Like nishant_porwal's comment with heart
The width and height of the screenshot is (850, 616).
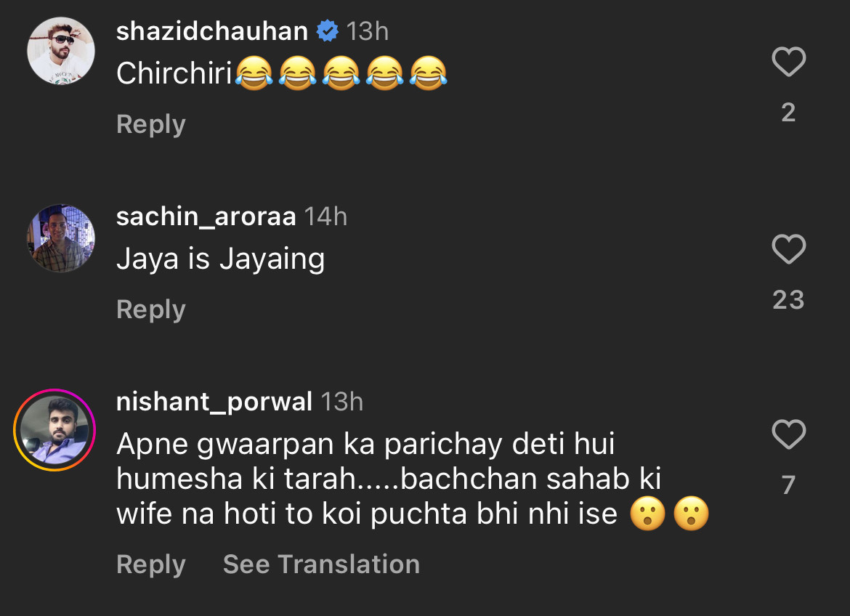click(x=788, y=434)
